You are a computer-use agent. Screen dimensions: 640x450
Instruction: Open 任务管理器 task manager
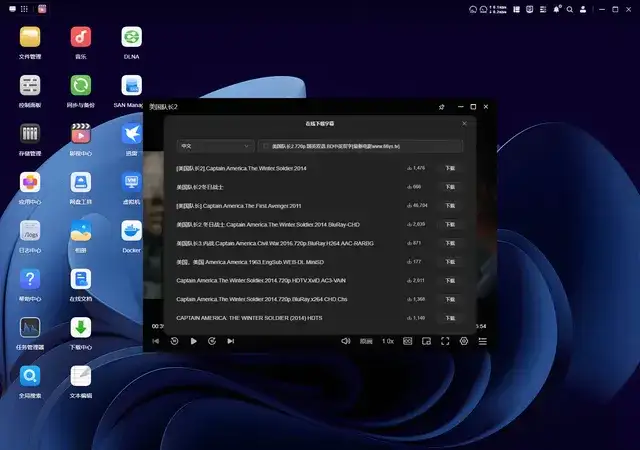30,327
